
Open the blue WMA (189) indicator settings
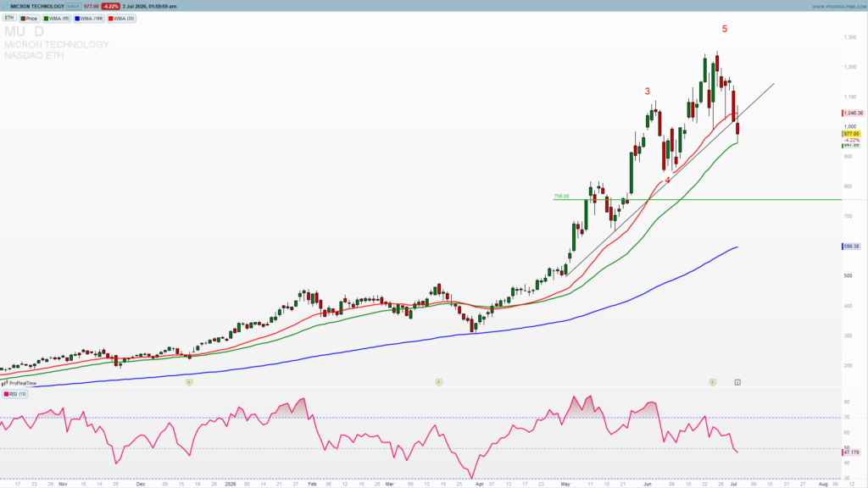coord(89,19)
